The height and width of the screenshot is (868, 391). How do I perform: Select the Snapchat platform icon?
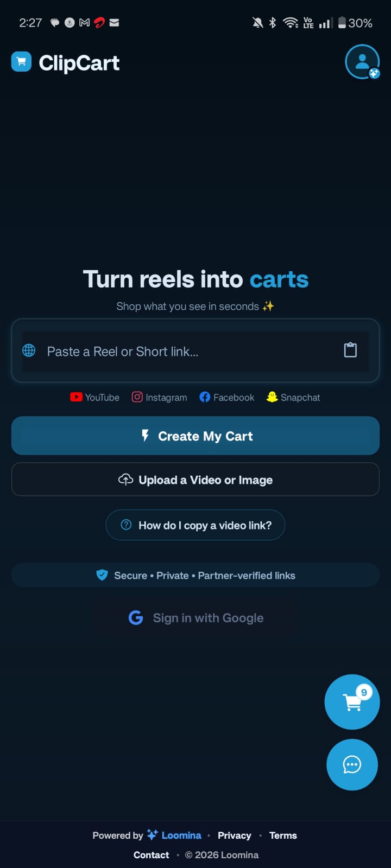point(272,397)
